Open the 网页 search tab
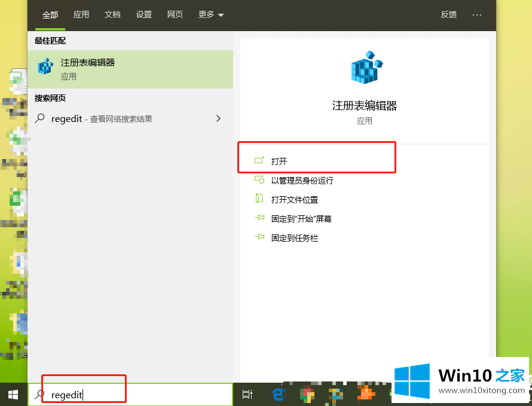 (175, 14)
